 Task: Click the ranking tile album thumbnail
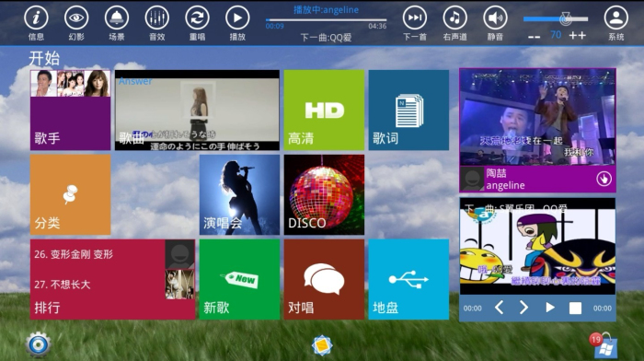[180, 285]
